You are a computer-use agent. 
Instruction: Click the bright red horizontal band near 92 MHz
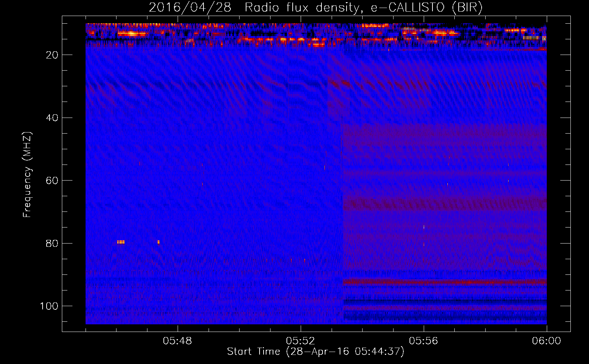444,282
